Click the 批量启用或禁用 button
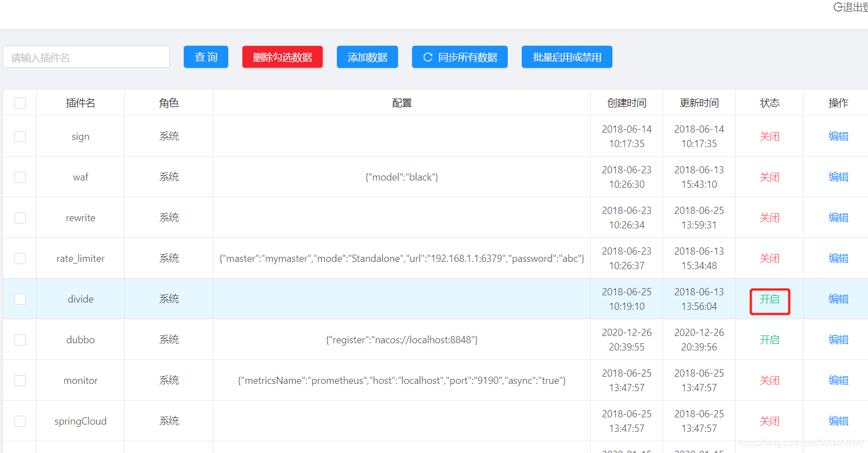 [567, 57]
